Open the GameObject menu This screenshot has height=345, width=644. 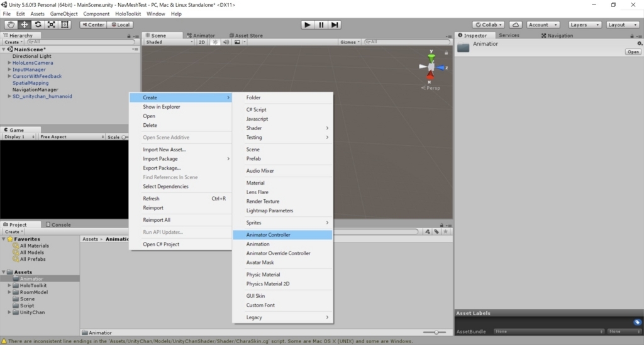click(64, 14)
